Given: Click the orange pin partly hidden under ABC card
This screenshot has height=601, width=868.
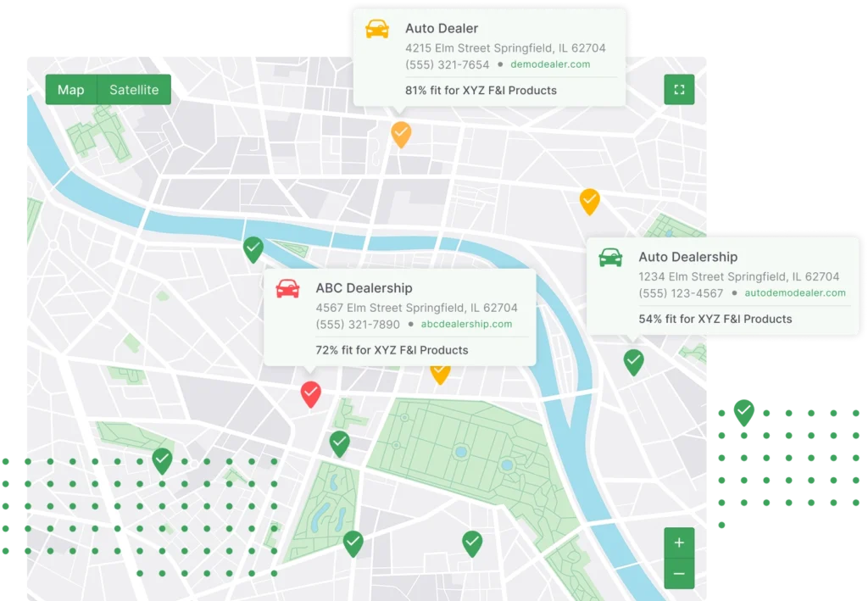Looking at the screenshot, I should pos(440,373).
